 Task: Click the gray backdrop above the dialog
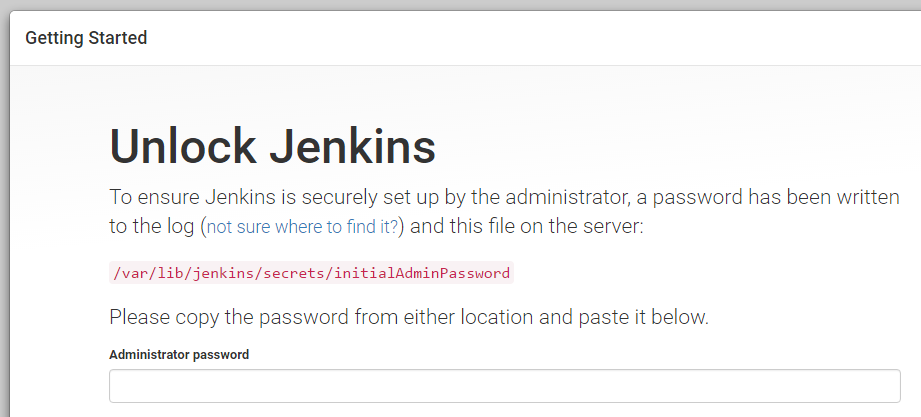click(460, 6)
